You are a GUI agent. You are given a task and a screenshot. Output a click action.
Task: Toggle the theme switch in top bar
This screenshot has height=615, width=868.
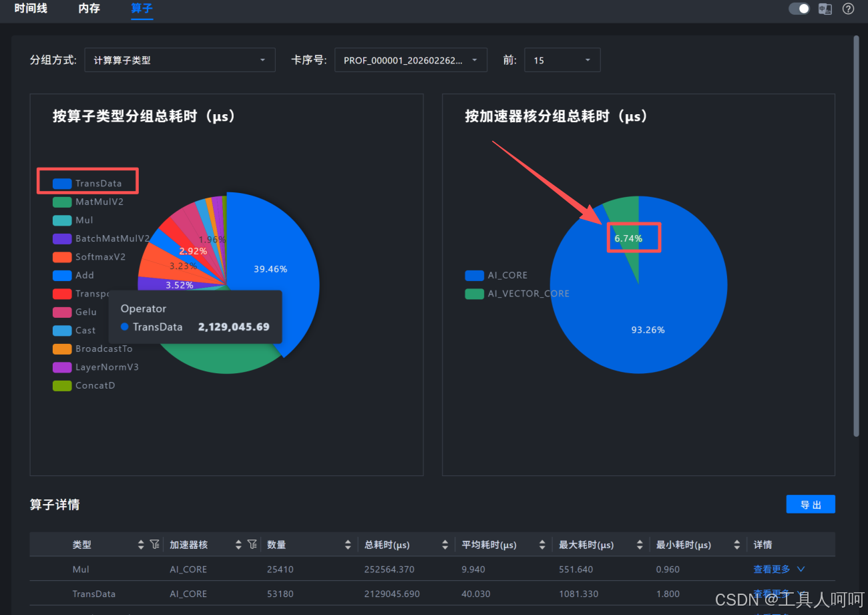[799, 9]
